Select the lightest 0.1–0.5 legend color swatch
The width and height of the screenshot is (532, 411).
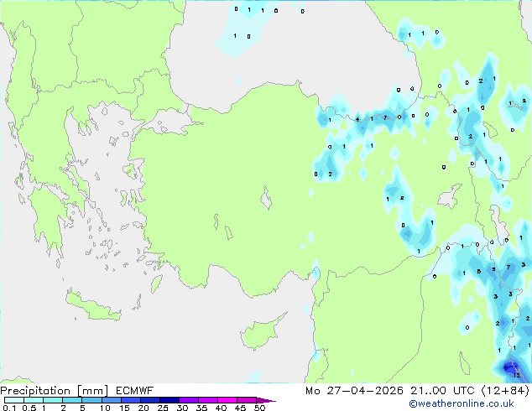(x=14, y=400)
